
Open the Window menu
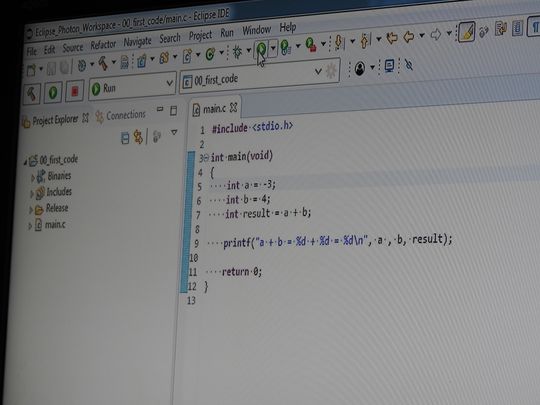click(256, 30)
